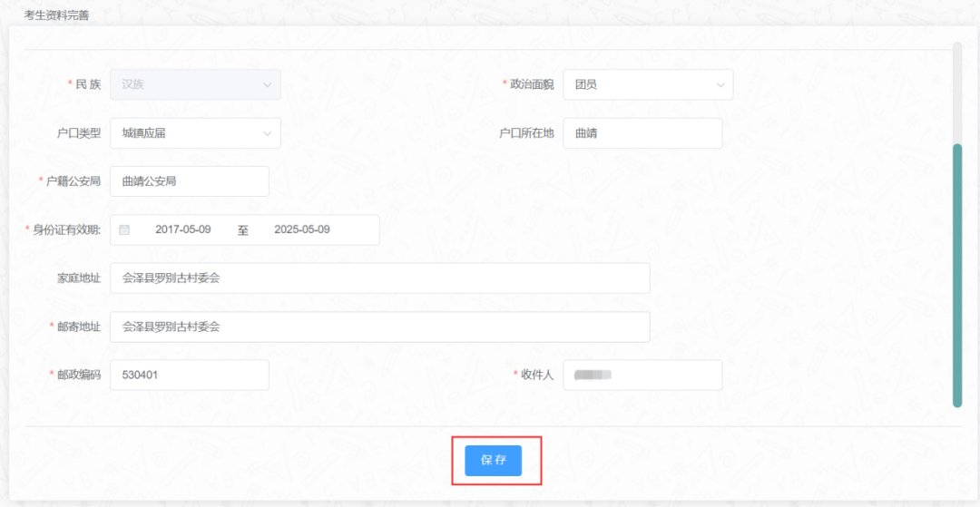The height and width of the screenshot is (507, 980).
Task: Open the 民族 dropdown showing 汉族
Action: [x=196, y=84]
